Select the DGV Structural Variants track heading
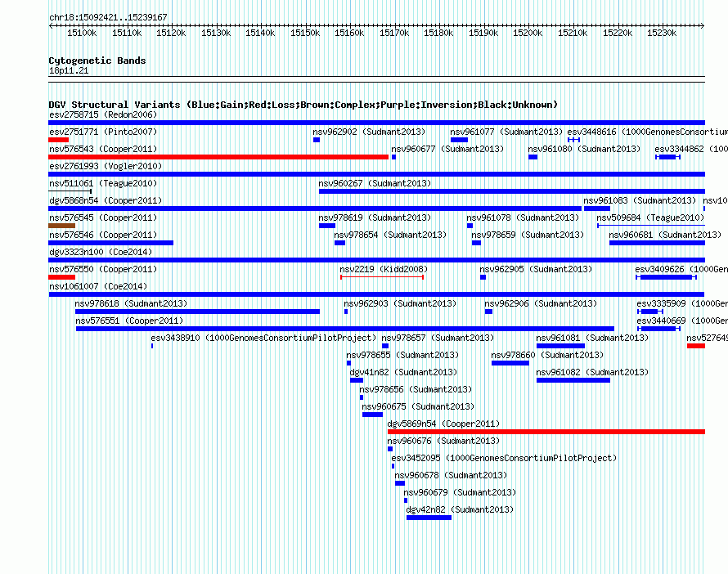The height and width of the screenshot is (574, 728). point(303,105)
